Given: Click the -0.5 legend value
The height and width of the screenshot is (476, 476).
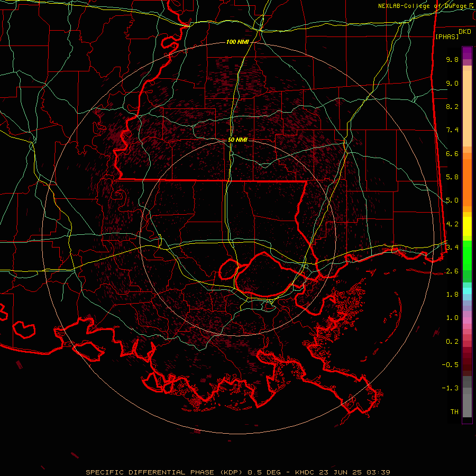Looking at the screenshot, I should 450,365.
